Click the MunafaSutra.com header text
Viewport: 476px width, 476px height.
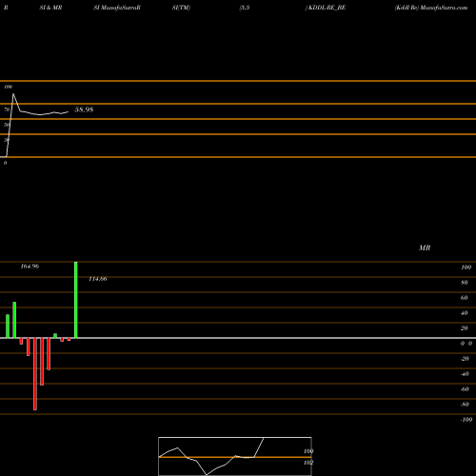pos(444,8)
